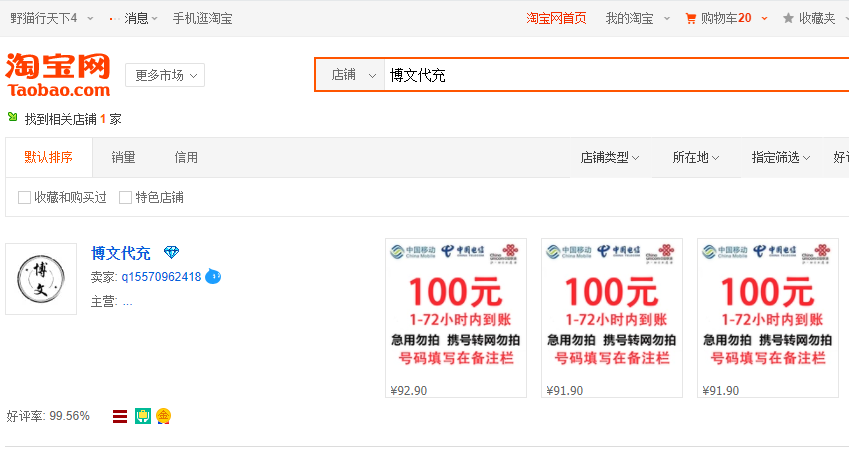
Task: Open the 店铺类型 filter dropdown
Action: click(610, 158)
